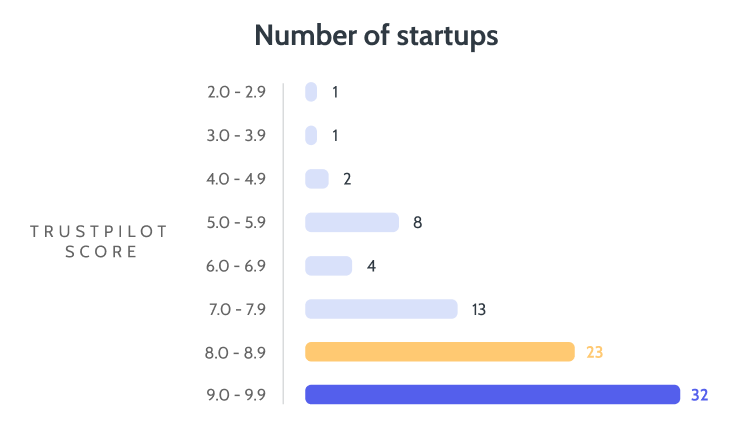Image resolution: width=753 pixels, height=436 pixels.
Task: Select the orange value label 23
Action: (595, 352)
